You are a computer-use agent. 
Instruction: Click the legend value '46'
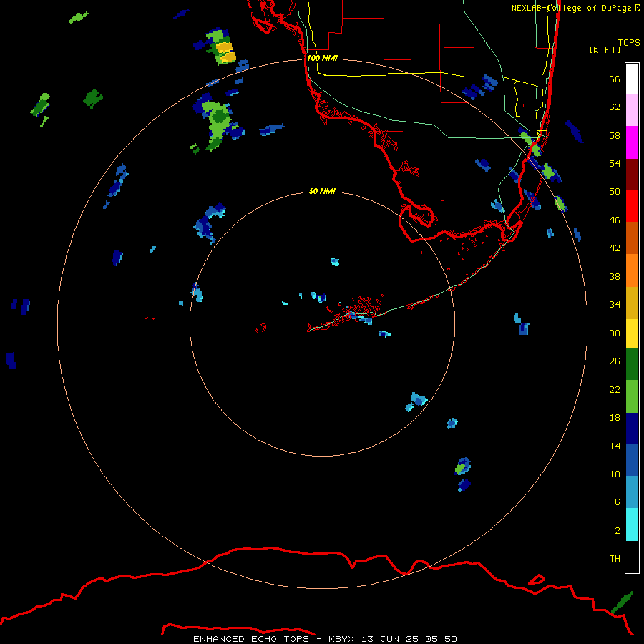(x=615, y=220)
